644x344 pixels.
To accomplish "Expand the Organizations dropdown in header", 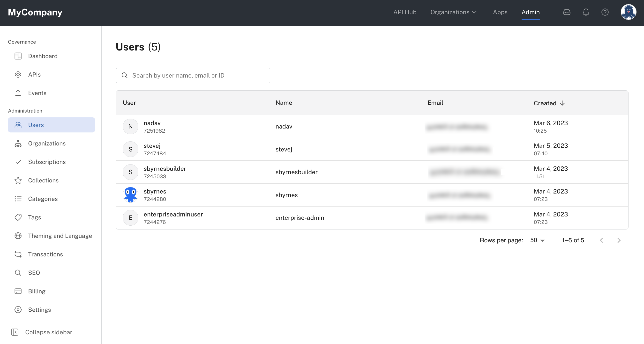I will coord(453,12).
